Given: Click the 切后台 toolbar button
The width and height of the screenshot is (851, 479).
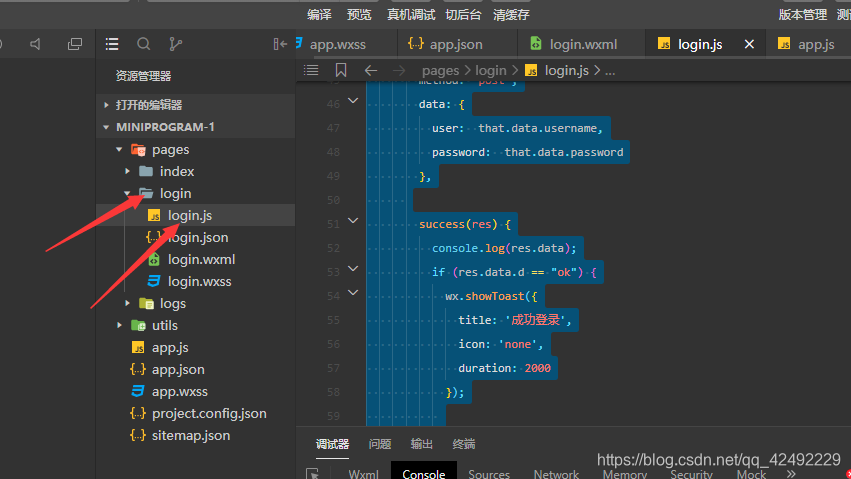Looking at the screenshot, I should (463, 15).
